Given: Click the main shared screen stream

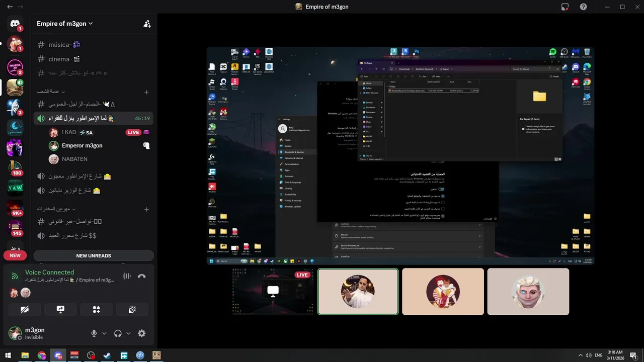Looking at the screenshot, I should tap(400, 156).
